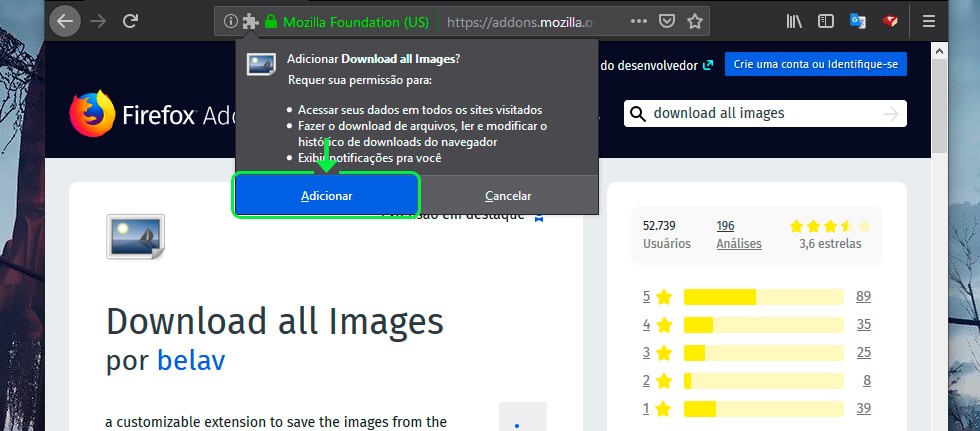Open 4-star reviews rating link

(x=657, y=325)
